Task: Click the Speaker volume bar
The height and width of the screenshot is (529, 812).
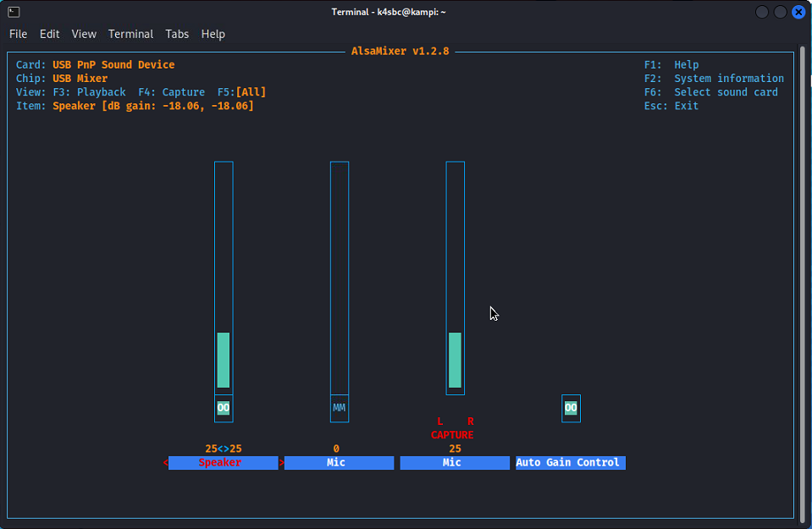Action: tap(224, 278)
